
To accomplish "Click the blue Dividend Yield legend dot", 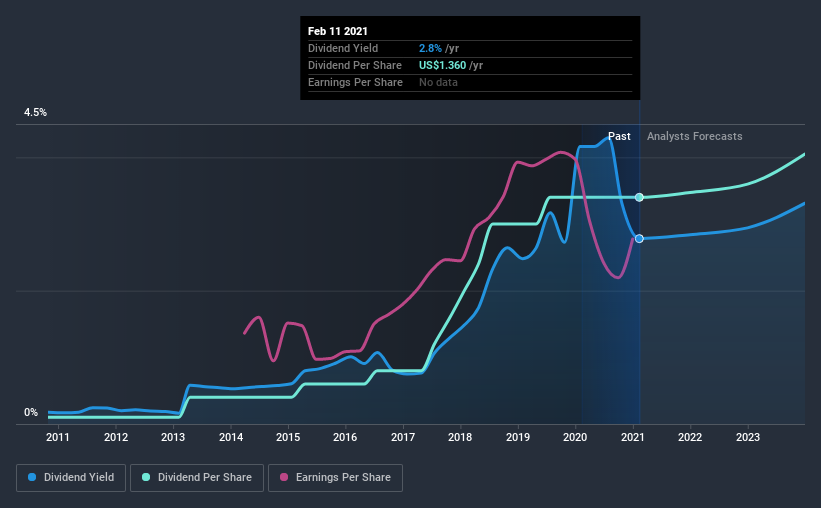I will (x=32, y=477).
